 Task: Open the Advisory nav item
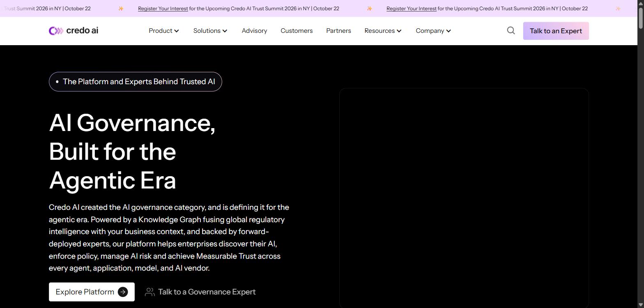click(x=254, y=31)
